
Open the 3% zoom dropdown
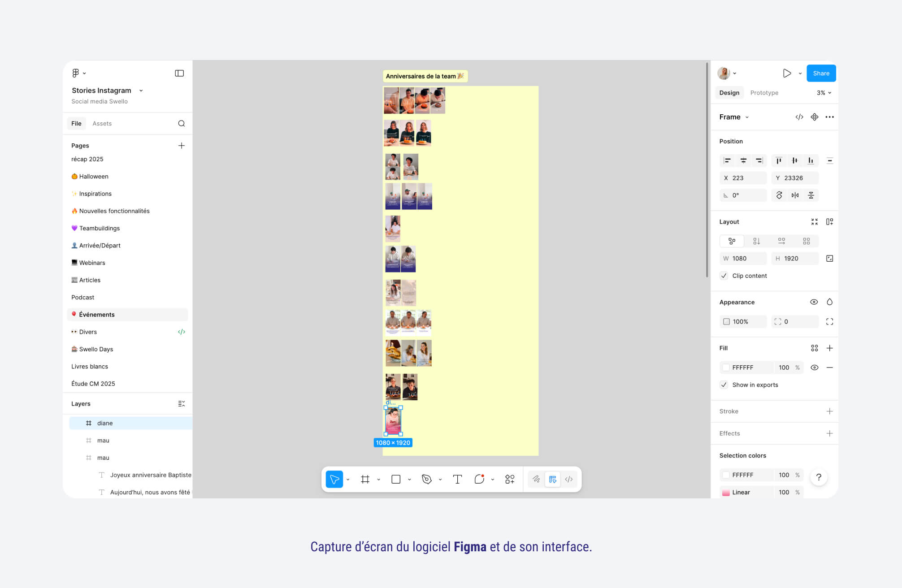pos(824,93)
